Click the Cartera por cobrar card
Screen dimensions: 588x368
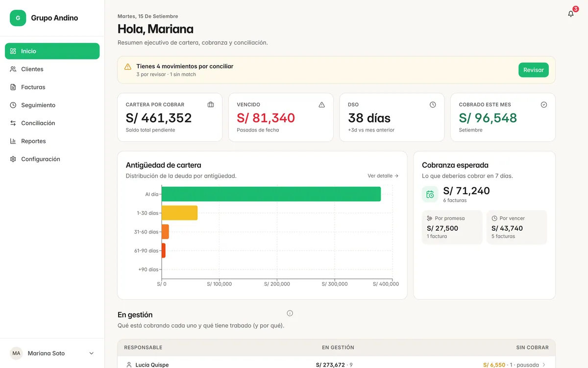(x=170, y=117)
